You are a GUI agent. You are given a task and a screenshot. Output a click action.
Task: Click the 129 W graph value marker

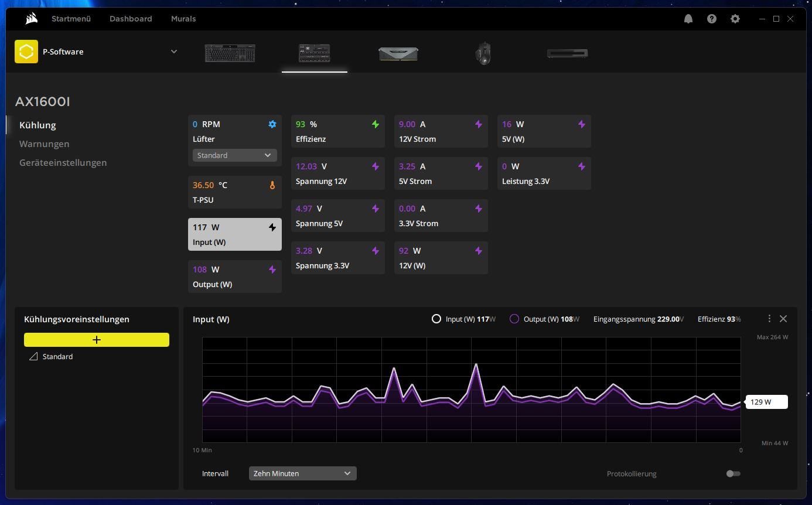click(766, 402)
